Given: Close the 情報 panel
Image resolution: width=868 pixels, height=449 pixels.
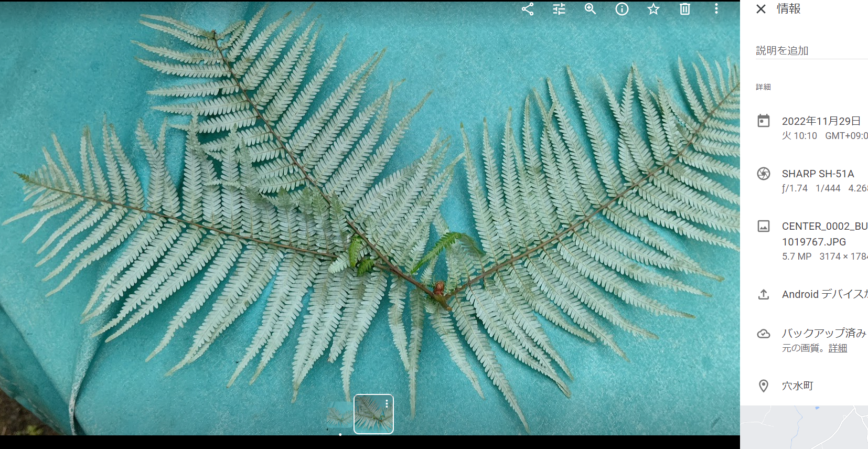Looking at the screenshot, I should 761,9.
